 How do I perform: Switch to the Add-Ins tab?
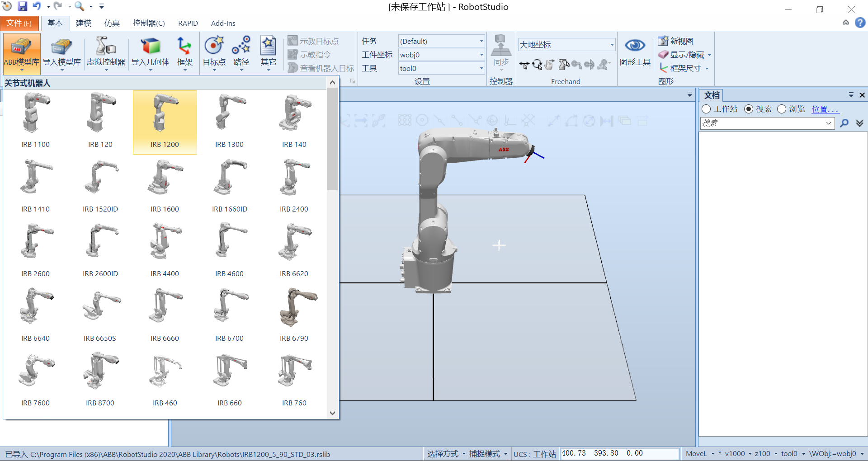(x=223, y=23)
